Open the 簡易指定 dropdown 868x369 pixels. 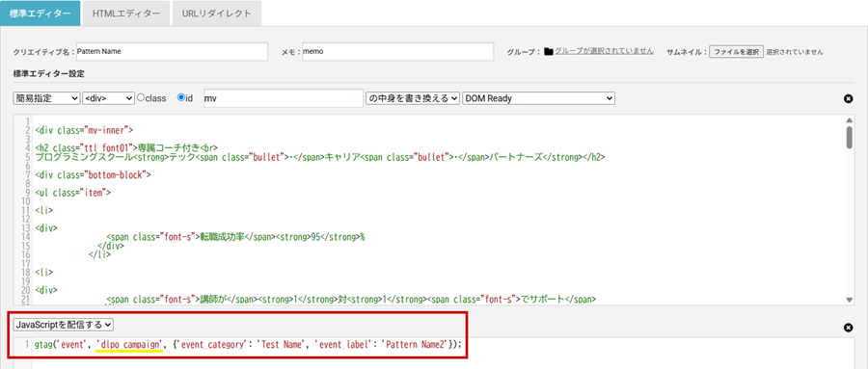click(46, 98)
